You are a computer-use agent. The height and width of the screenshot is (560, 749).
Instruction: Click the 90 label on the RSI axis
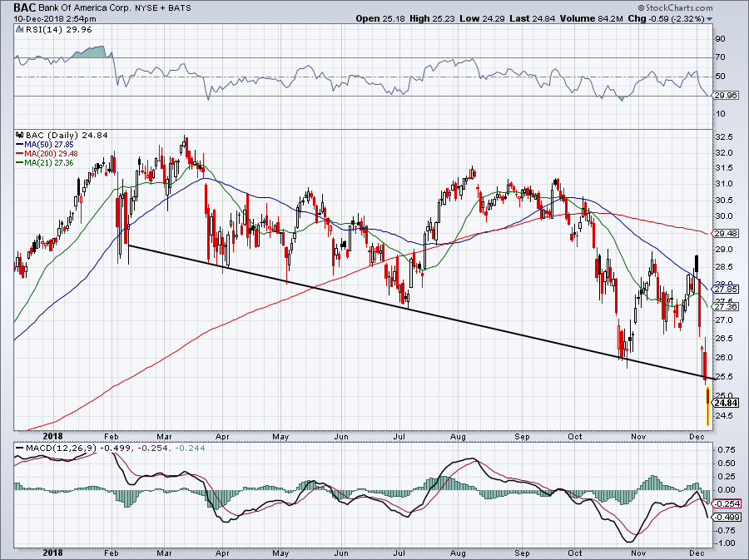(x=721, y=38)
